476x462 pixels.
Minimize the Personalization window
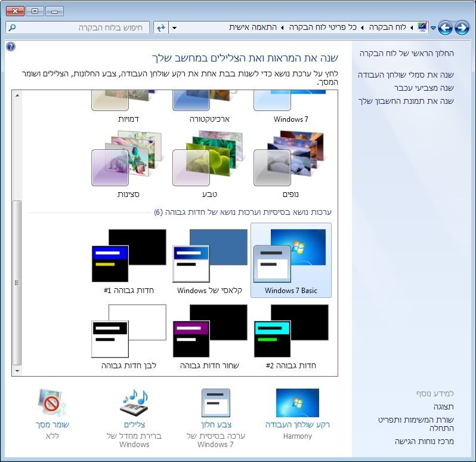click(55, 11)
